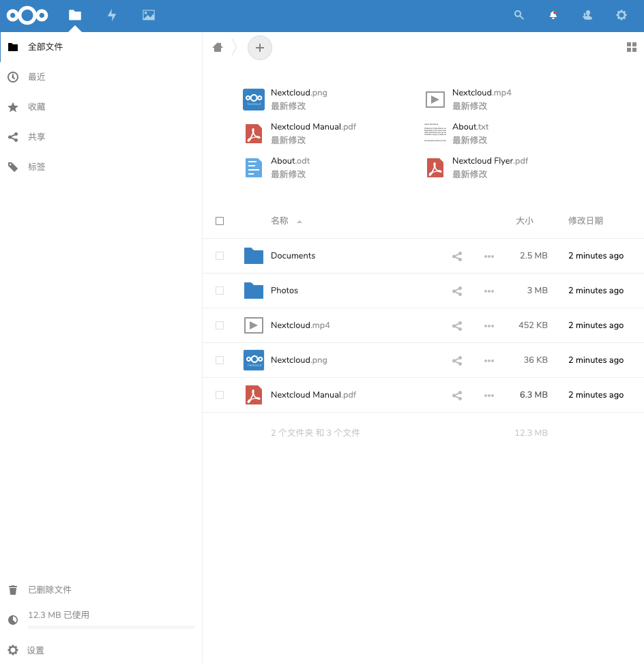The width and height of the screenshot is (644, 663).
Task: Click the Nextcloud.png thumbnail in file list
Action: click(x=254, y=360)
